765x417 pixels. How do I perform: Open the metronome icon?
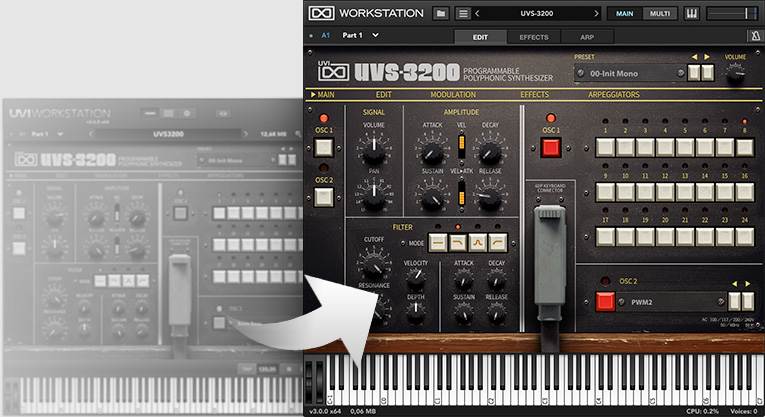point(755,36)
